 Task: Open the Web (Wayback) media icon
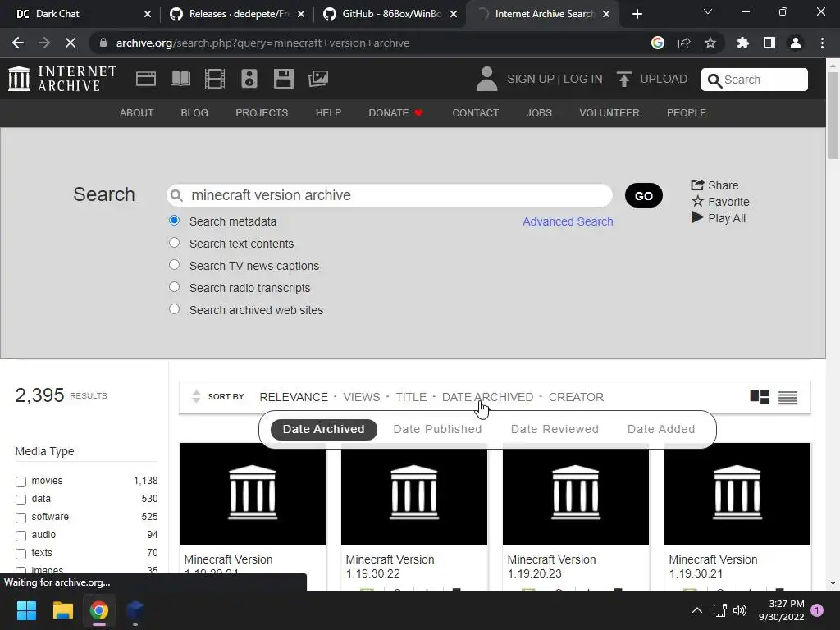pos(146,79)
